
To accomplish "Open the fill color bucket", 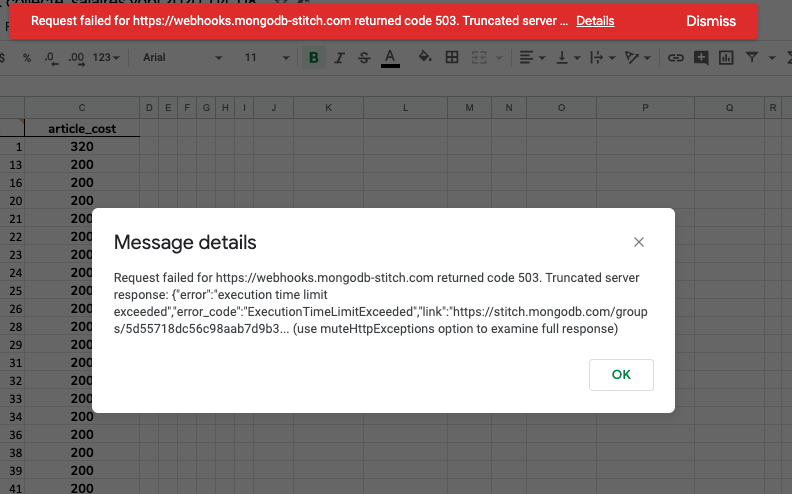I will 425,58.
